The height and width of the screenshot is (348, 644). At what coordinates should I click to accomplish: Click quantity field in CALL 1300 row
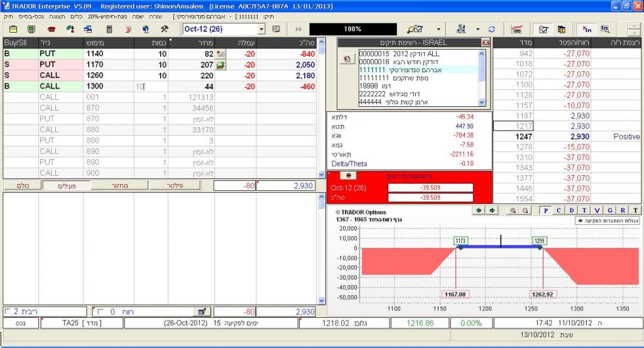151,86
